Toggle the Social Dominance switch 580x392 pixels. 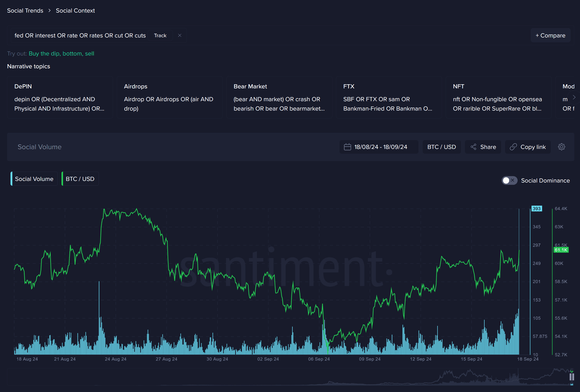[x=509, y=181]
